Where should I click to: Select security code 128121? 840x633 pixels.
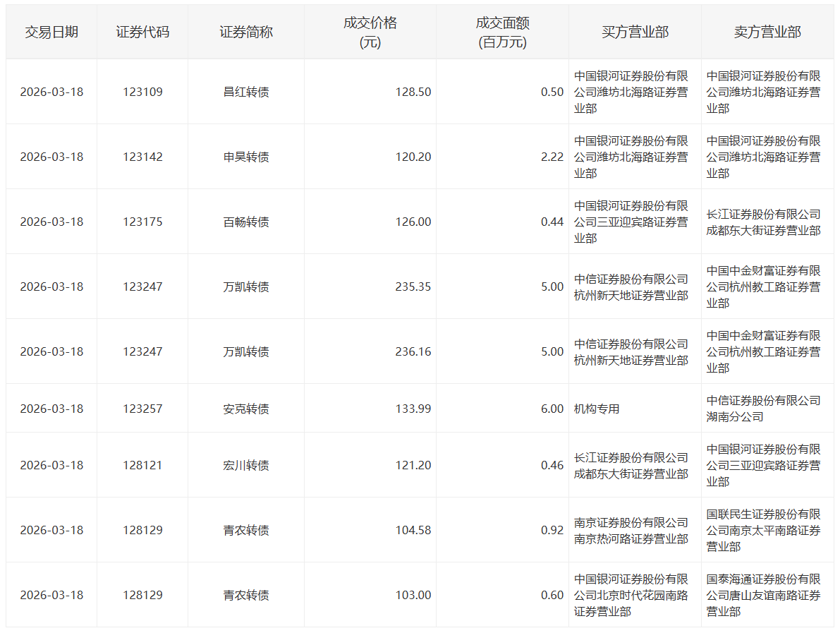142,465
